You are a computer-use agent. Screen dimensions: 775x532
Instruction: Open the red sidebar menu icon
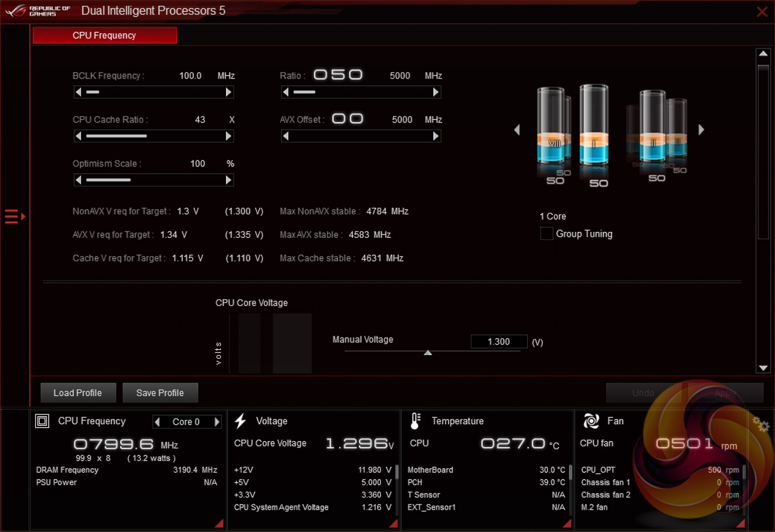pyautogui.click(x=14, y=217)
